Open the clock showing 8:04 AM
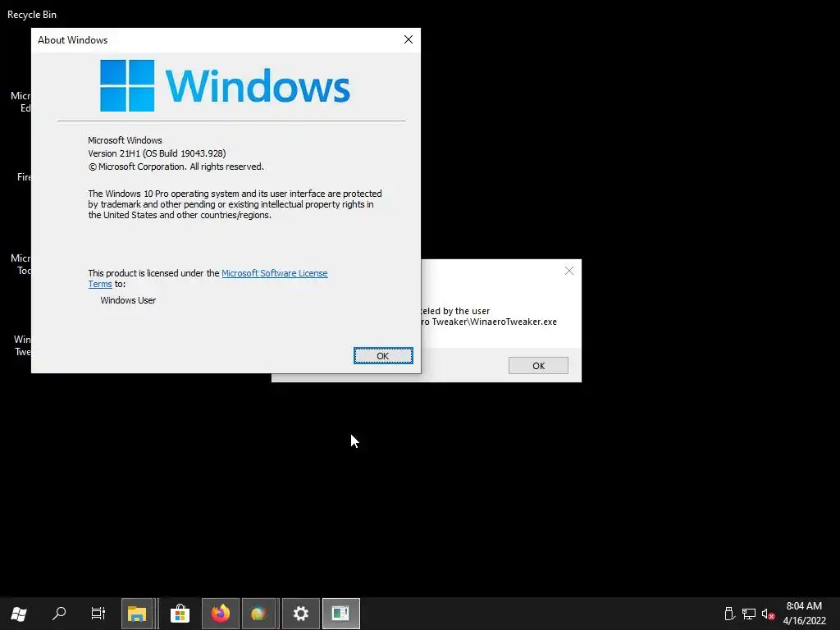 (804, 614)
